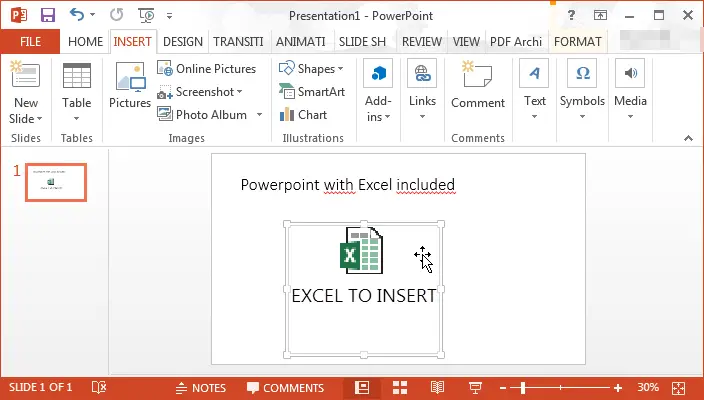Viewport: 704px width, 400px height.
Task: Open the Add-ins menu
Action: pos(378,91)
